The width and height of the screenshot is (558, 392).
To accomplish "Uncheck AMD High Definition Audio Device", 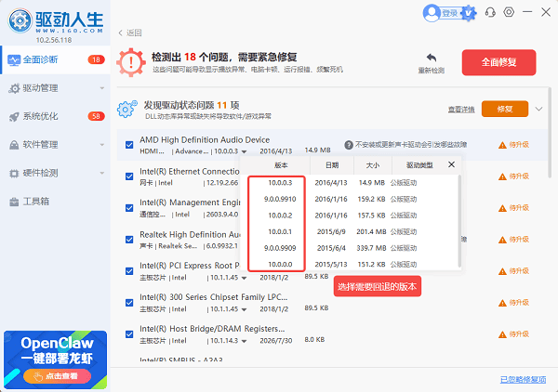I will pos(129,145).
